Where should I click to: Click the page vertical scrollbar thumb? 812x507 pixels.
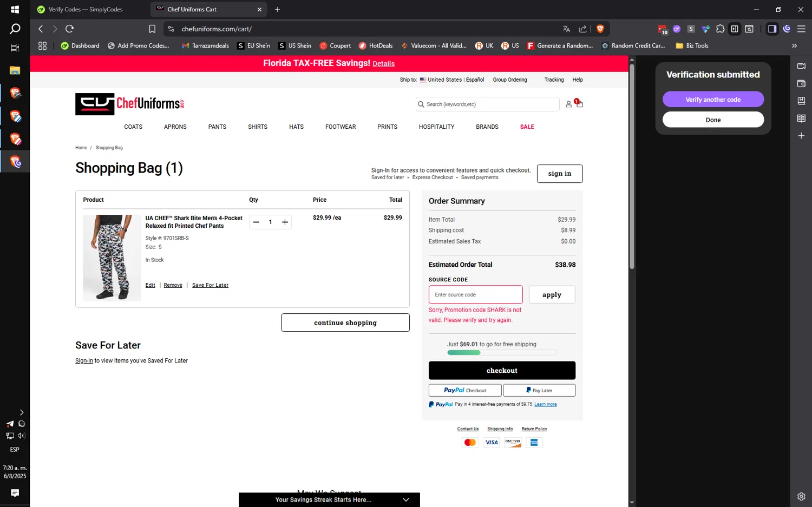coord(632,167)
